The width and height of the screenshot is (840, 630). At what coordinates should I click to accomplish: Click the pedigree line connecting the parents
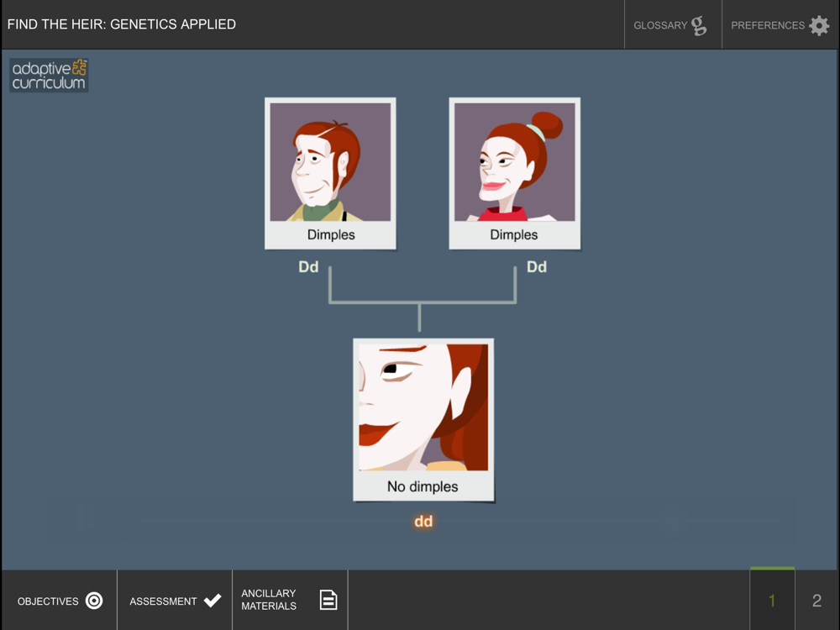(423, 302)
